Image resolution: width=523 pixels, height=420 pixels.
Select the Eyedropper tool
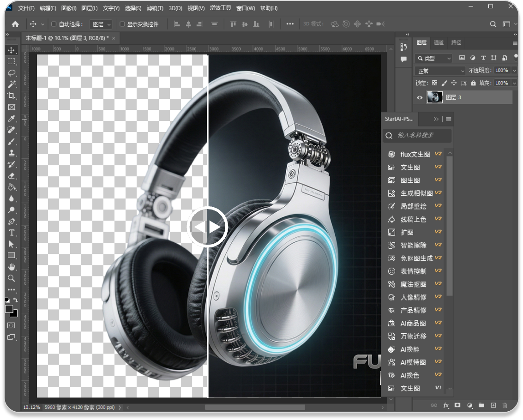click(12, 119)
